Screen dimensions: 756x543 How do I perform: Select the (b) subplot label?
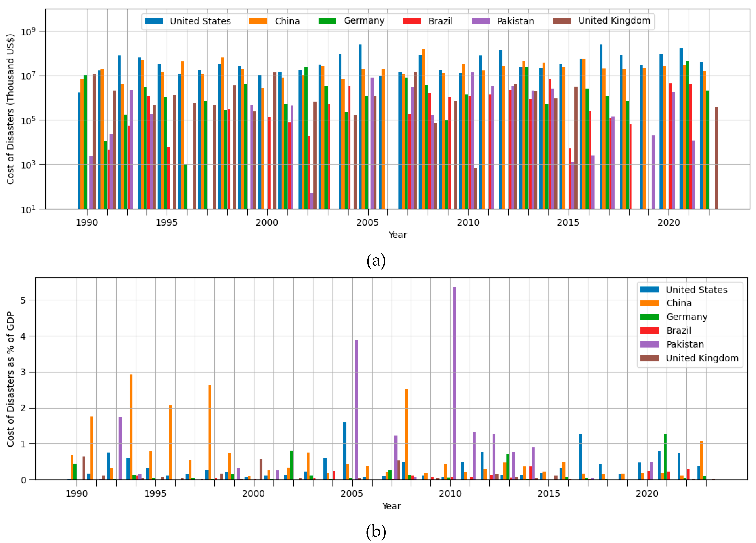(376, 532)
